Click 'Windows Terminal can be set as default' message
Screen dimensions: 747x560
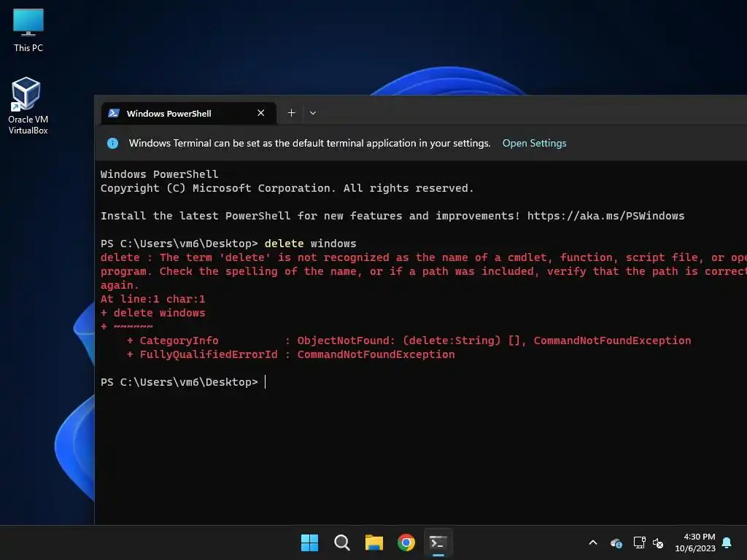pyautogui.click(x=309, y=144)
